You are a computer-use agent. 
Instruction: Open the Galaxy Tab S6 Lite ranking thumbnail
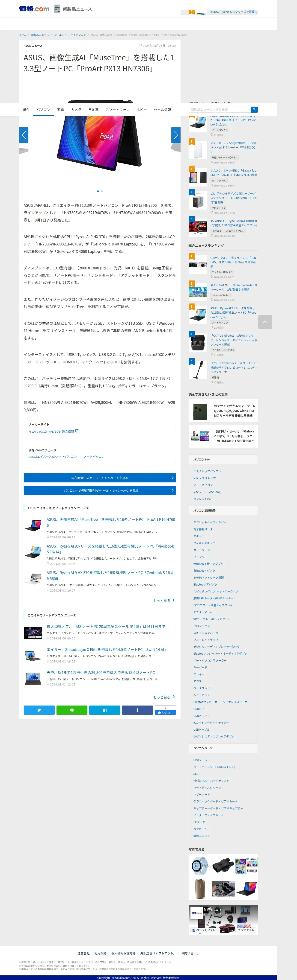[198, 177]
